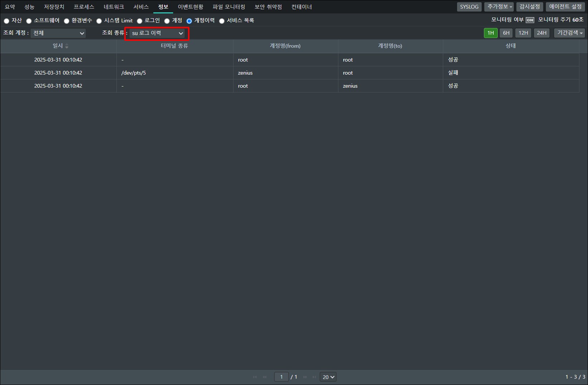This screenshot has height=385, width=588.
Task: Click the page number input field
Action: tap(281, 377)
